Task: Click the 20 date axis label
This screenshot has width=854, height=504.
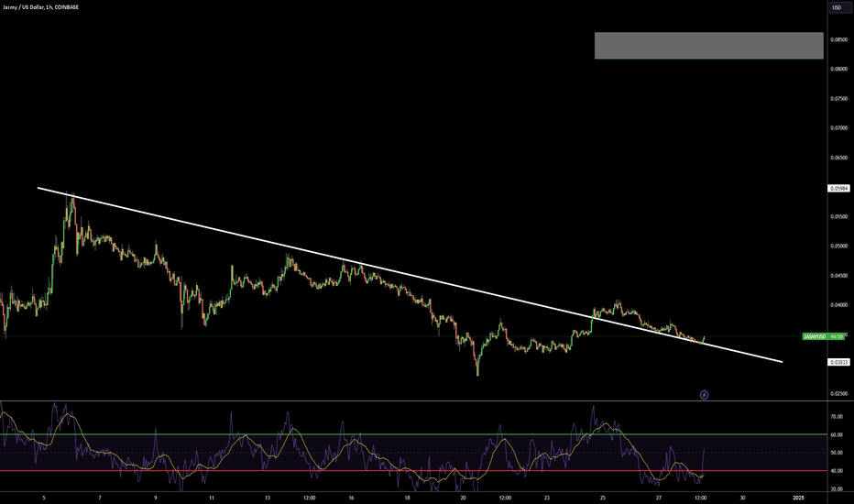Action: point(463,498)
